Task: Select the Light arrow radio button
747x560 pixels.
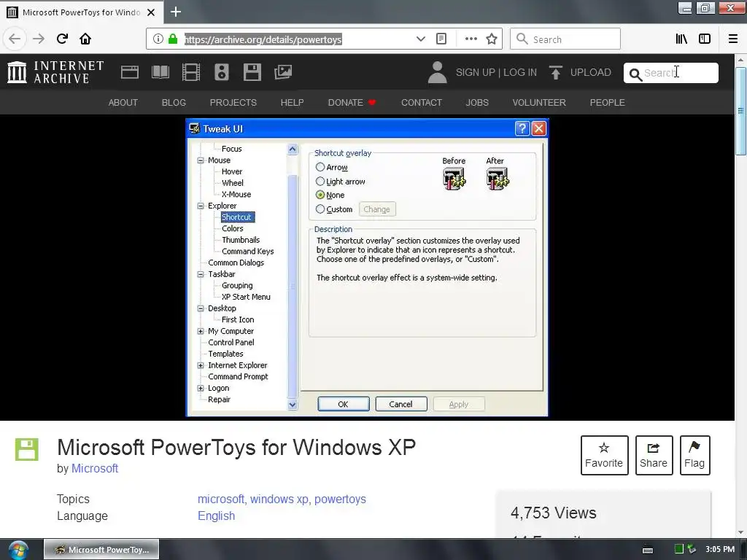Action: click(320, 182)
